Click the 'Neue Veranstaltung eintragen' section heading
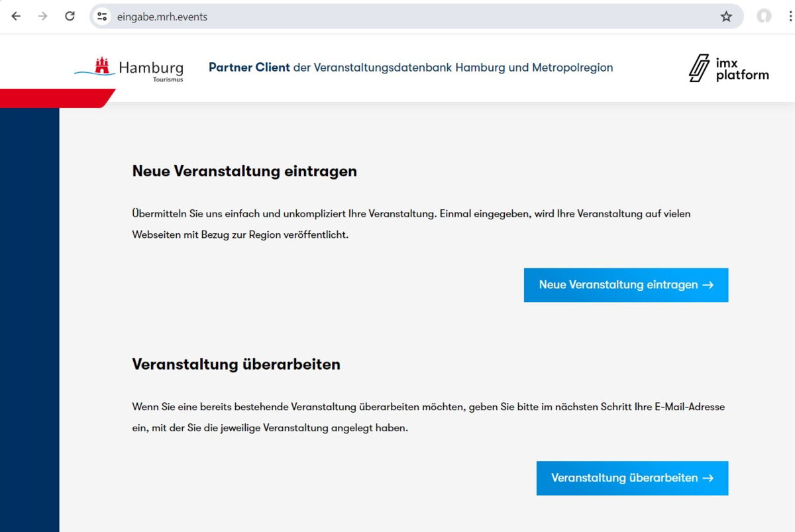Image resolution: width=795 pixels, height=532 pixels. [x=244, y=171]
